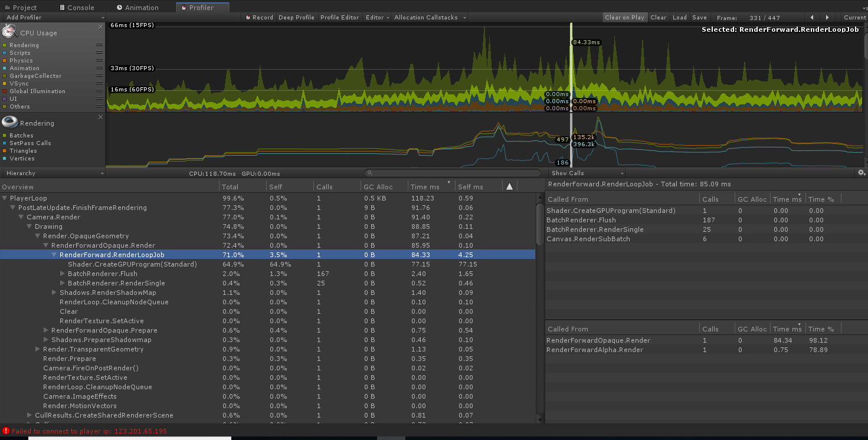Click the Clear button
868x440 pixels.
(x=659, y=17)
